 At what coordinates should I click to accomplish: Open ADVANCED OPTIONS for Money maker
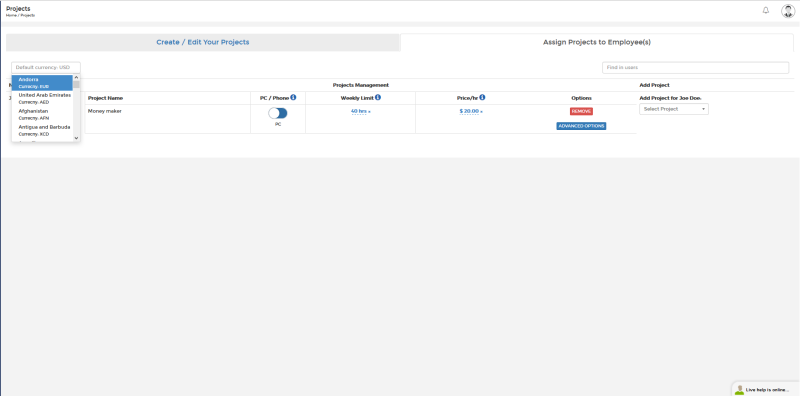(x=581, y=126)
